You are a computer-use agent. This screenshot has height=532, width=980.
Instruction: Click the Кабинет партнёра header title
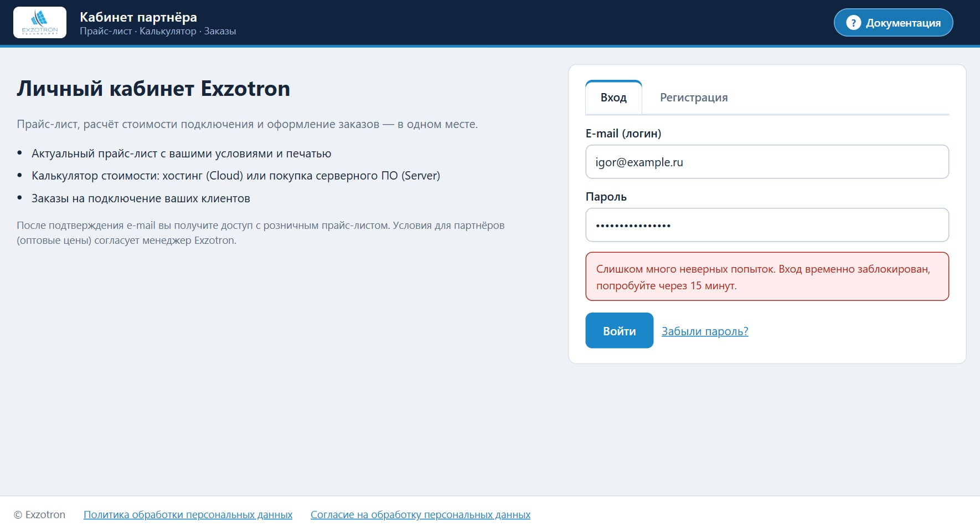(138, 17)
